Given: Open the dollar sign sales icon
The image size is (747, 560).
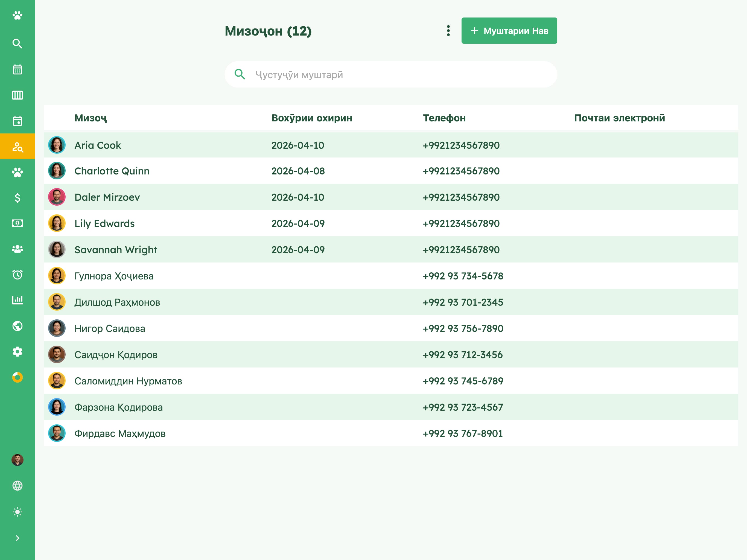Looking at the screenshot, I should tap(17, 198).
